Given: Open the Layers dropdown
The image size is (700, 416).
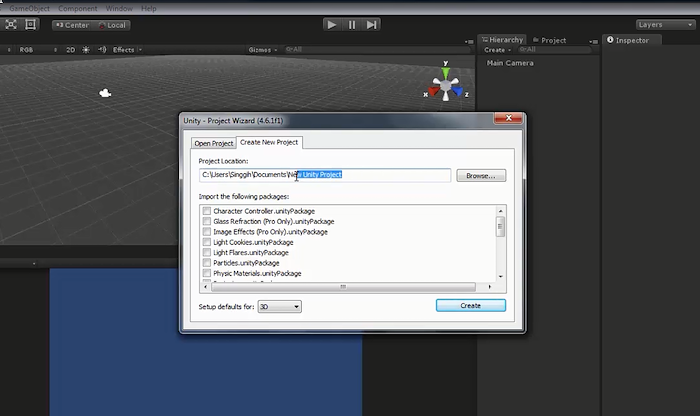Looking at the screenshot, I should click(x=665, y=25).
